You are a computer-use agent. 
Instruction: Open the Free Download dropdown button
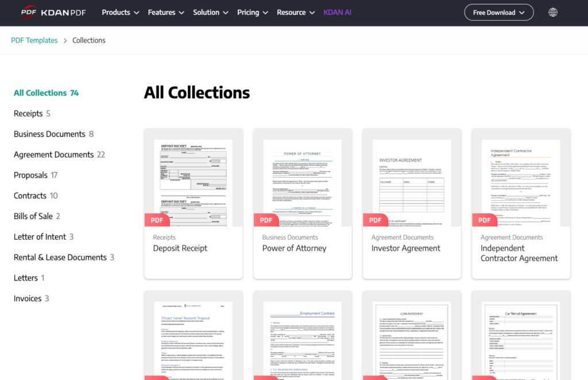point(499,13)
